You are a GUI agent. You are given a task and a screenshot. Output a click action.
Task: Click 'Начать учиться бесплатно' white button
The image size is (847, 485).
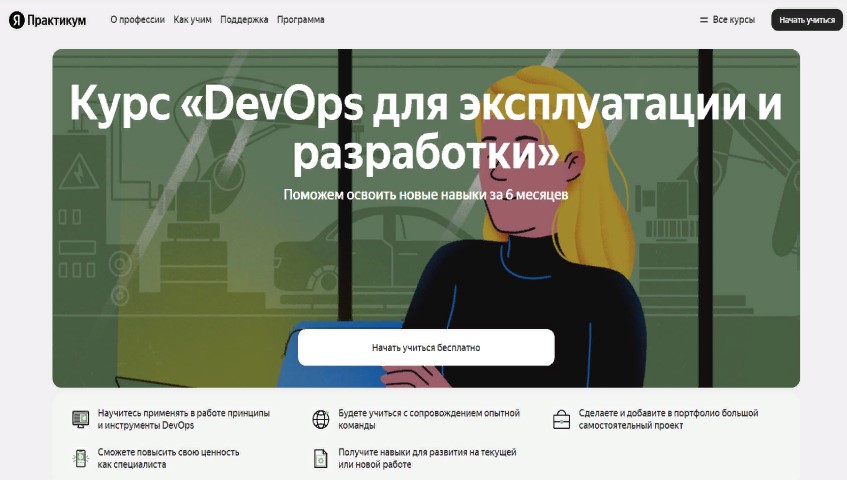pos(426,347)
